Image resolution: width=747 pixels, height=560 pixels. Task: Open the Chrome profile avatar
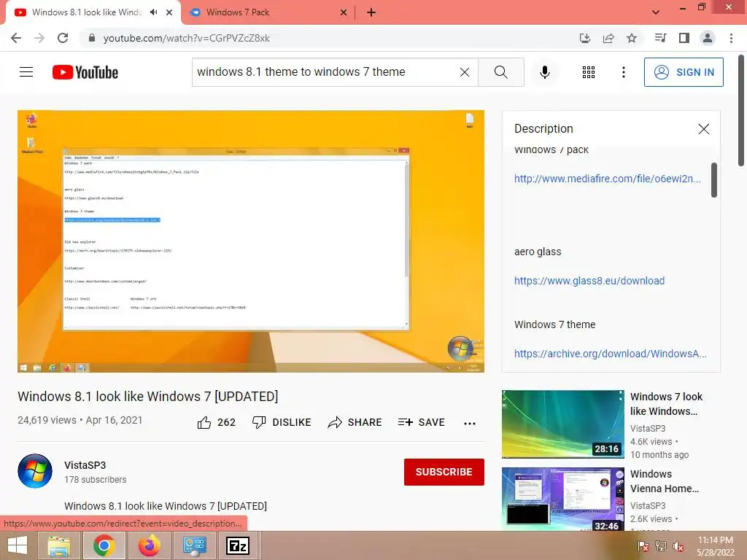(x=708, y=38)
